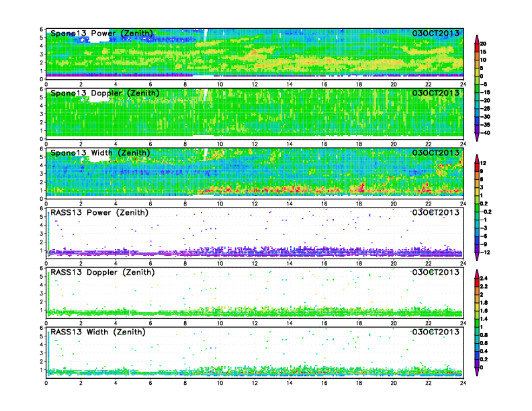Click the hour 20 tick under the RASS13 Doppler panel
Viewport: 532px width, 411px height.
coord(394,323)
